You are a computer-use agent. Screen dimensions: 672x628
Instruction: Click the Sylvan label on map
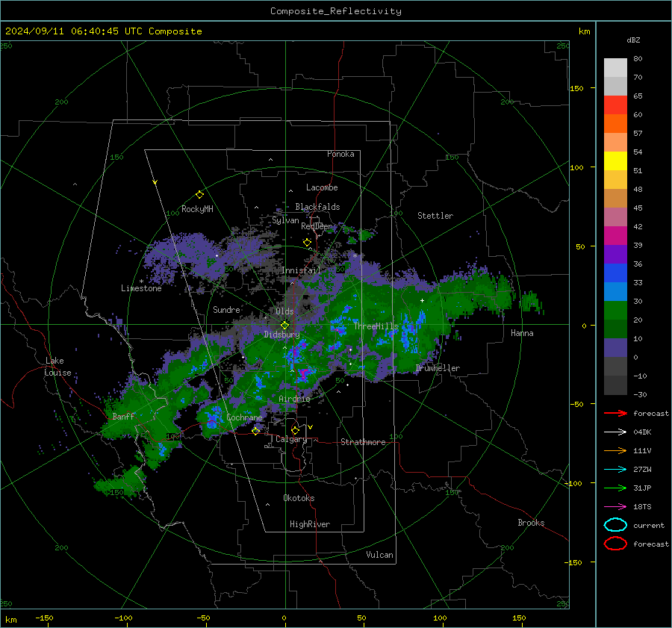click(285, 220)
